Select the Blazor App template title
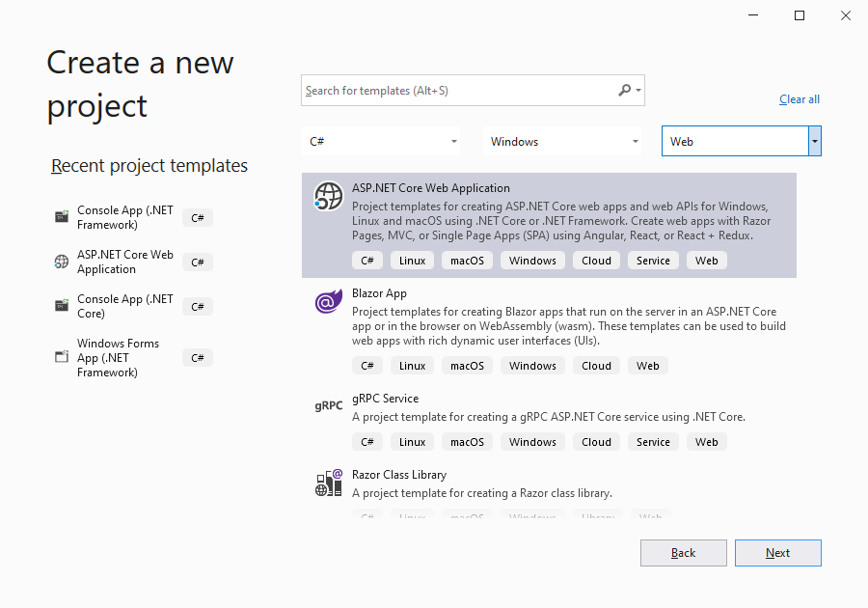The height and width of the screenshot is (608, 868). coord(379,293)
